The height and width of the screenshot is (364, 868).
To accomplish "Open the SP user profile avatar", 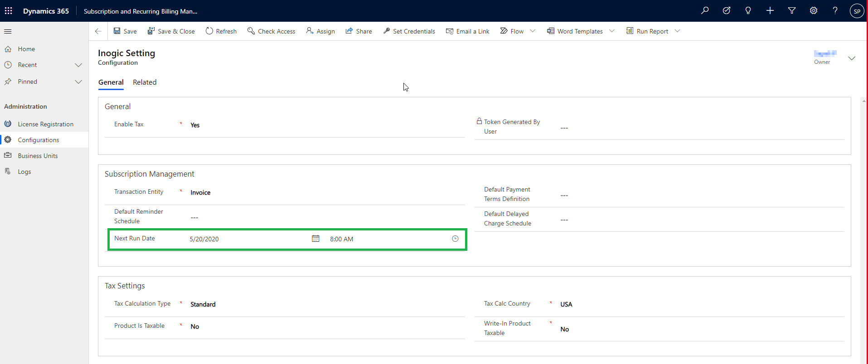I will pos(857,11).
